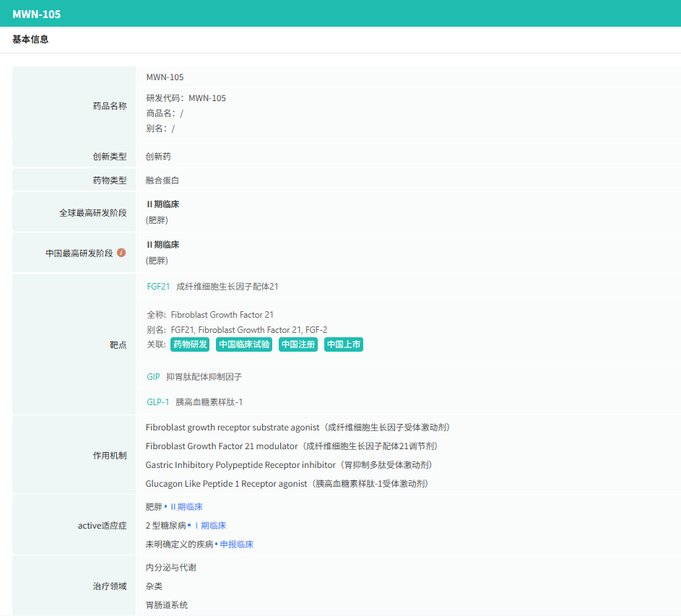
Task: Click the 别名: / line under 商品名
Action: [x=160, y=128]
